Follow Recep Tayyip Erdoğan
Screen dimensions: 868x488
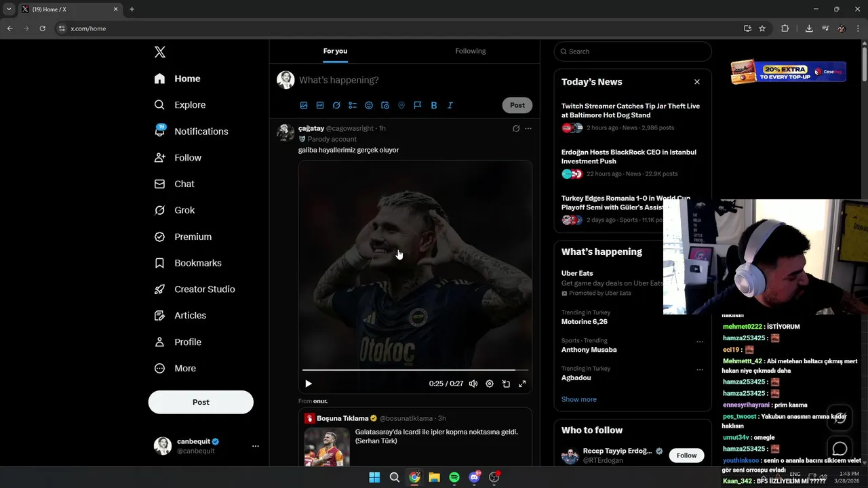pos(686,455)
